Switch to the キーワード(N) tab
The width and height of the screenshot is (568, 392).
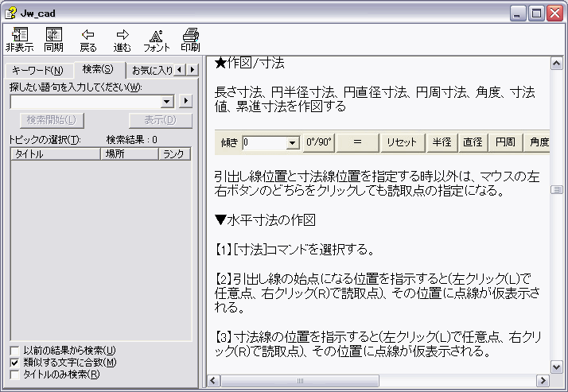[x=37, y=70]
